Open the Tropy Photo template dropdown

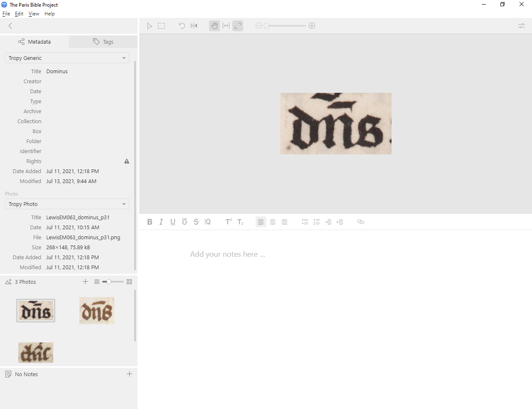pyautogui.click(x=67, y=204)
